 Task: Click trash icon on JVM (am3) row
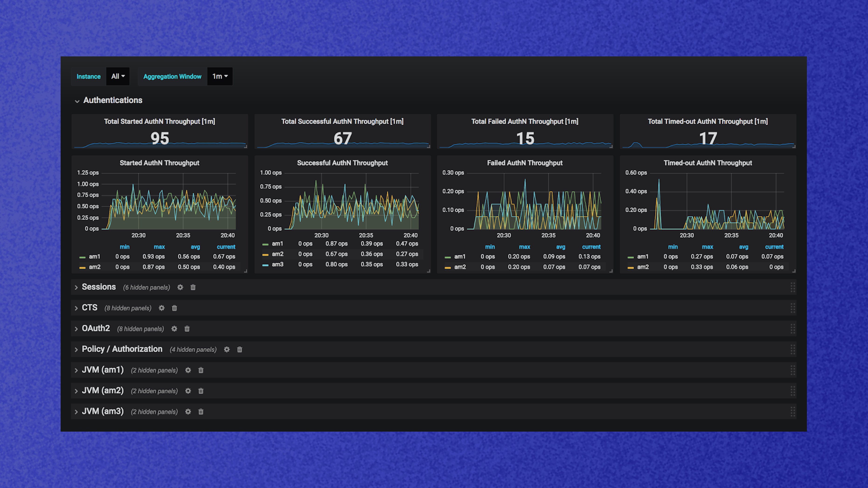[201, 412]
